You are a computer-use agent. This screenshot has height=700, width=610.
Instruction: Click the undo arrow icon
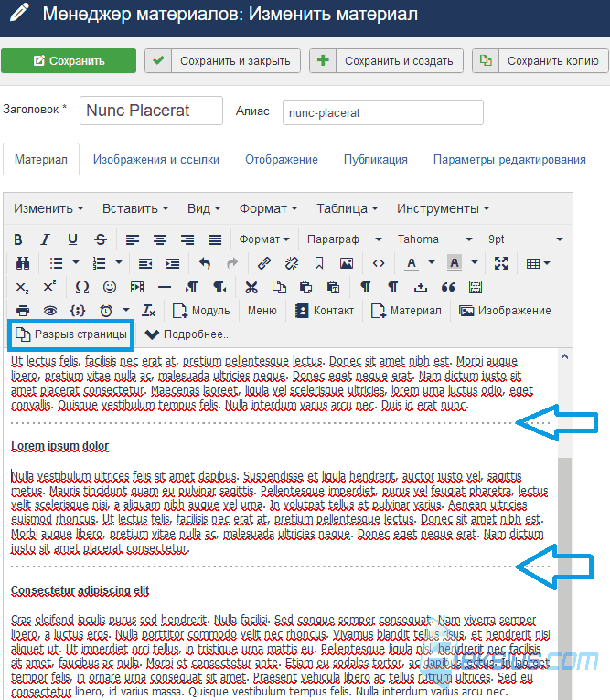[205, 263]
